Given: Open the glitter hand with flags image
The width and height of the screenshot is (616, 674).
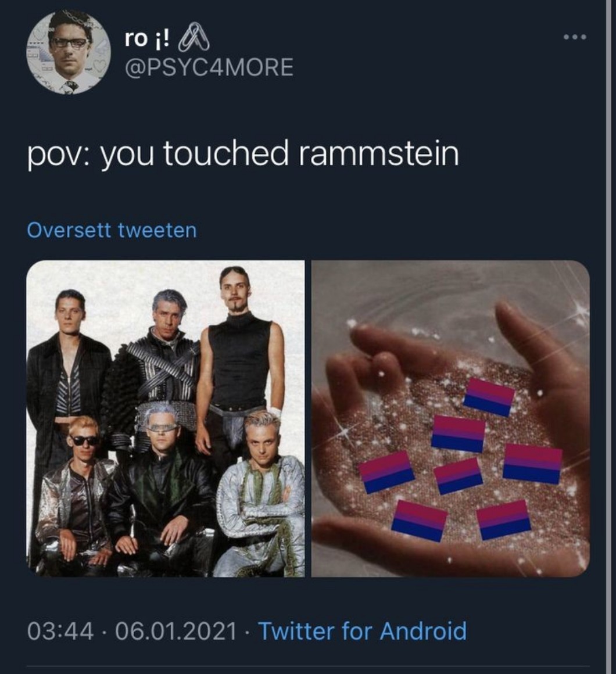Looking at the screenshot, I should point(450,418).
